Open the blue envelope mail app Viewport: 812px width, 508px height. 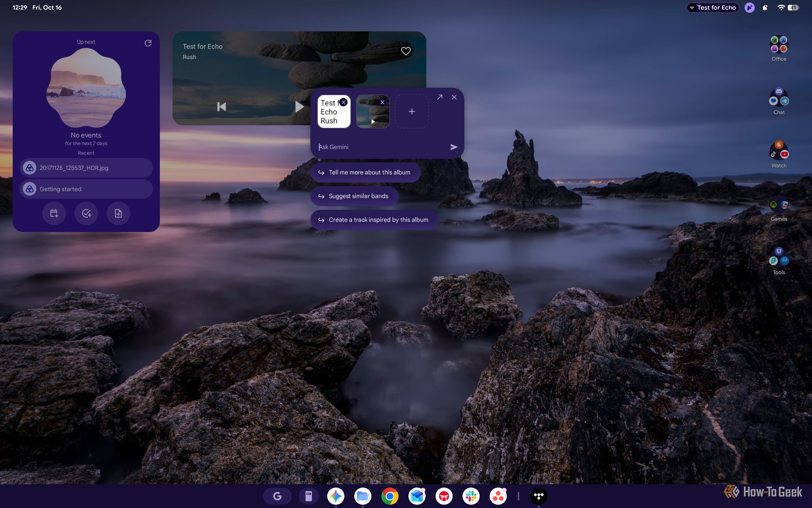pyautogui.click(x=417, y=496)
